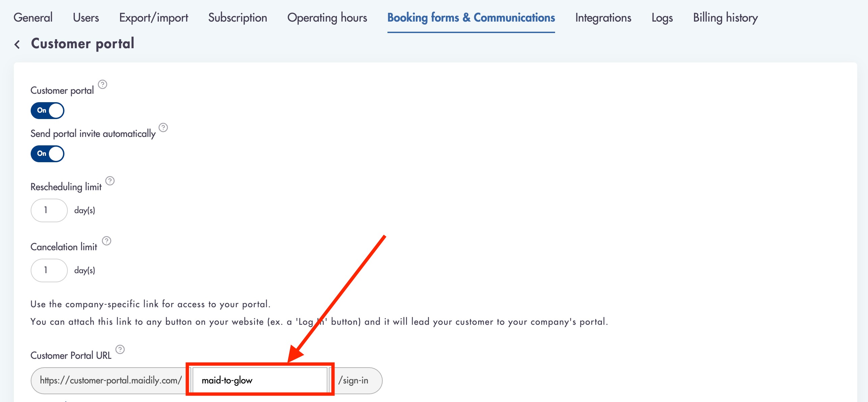This screenshot has width=868, height=402.
Task: Turn off the Customer portal toggle
Action: point(48,111)
